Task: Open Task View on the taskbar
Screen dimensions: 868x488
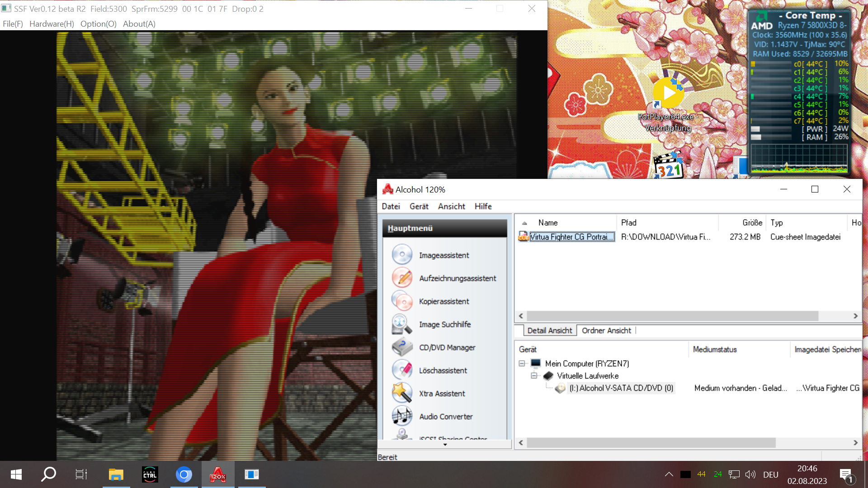Action: point(81,474)
